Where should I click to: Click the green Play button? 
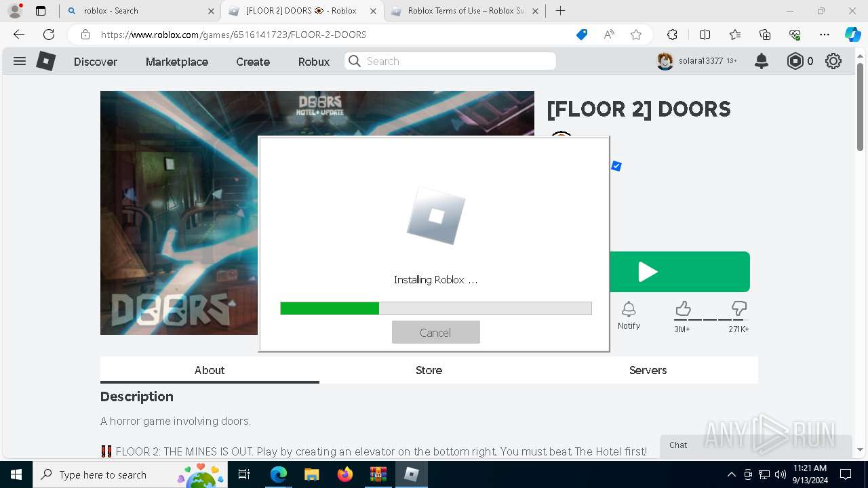tap(679, 272)
